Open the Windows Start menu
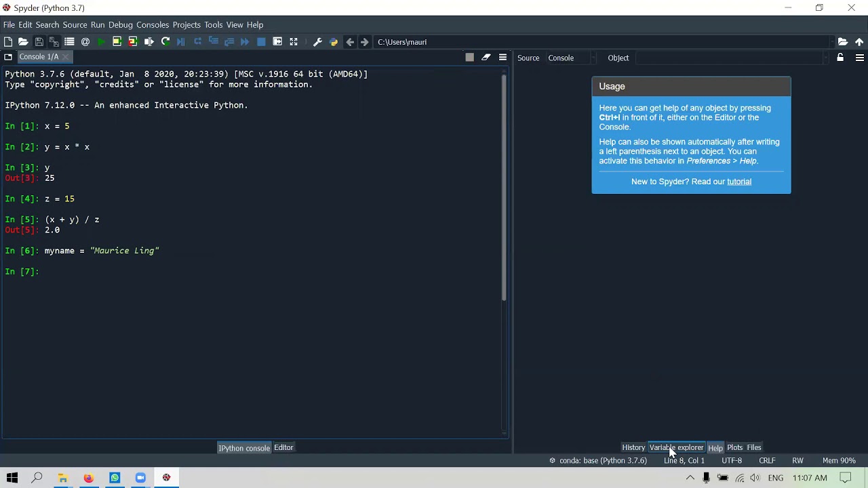Image resolution: width=868 pixels, height=488 pixels. pos(12,478)
